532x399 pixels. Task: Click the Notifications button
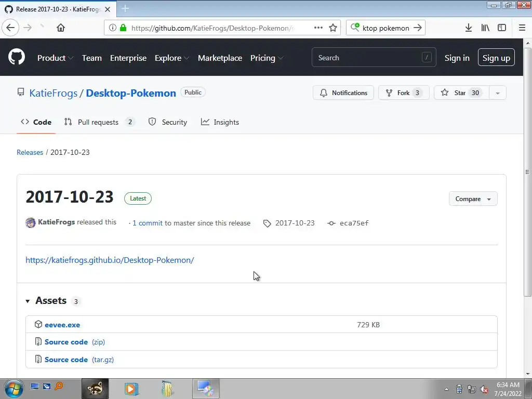[343, 92]
